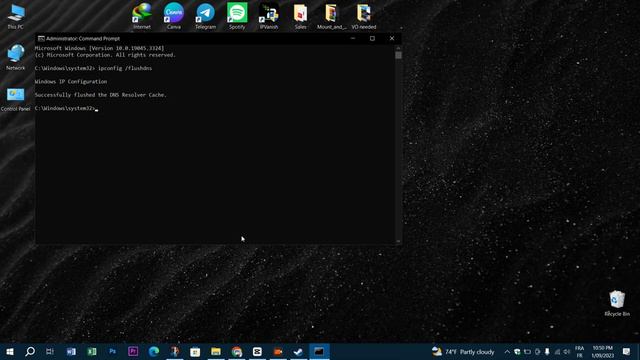Open the Windows Start menu
640x360 pixels.
[x=10, y=351]
